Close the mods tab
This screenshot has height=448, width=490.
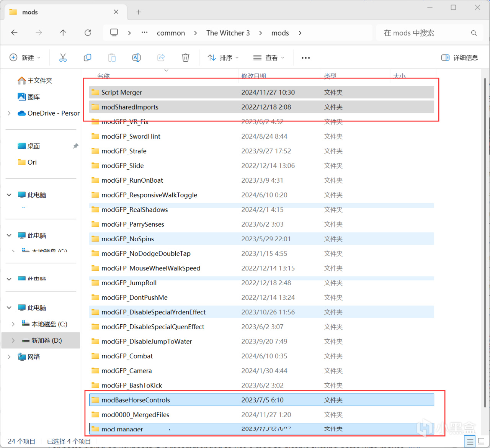click(x=116, y=12)
